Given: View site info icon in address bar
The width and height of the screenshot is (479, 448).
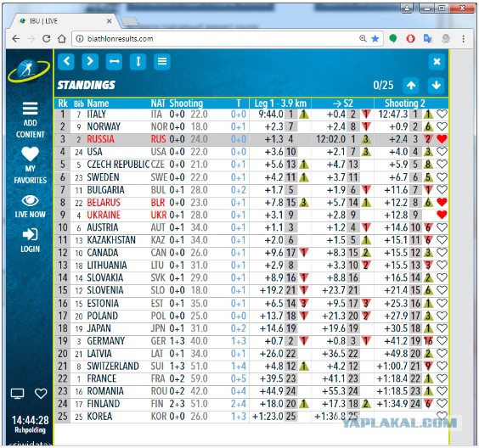Looking at the screenshot, I should click(x=80, y=39).
